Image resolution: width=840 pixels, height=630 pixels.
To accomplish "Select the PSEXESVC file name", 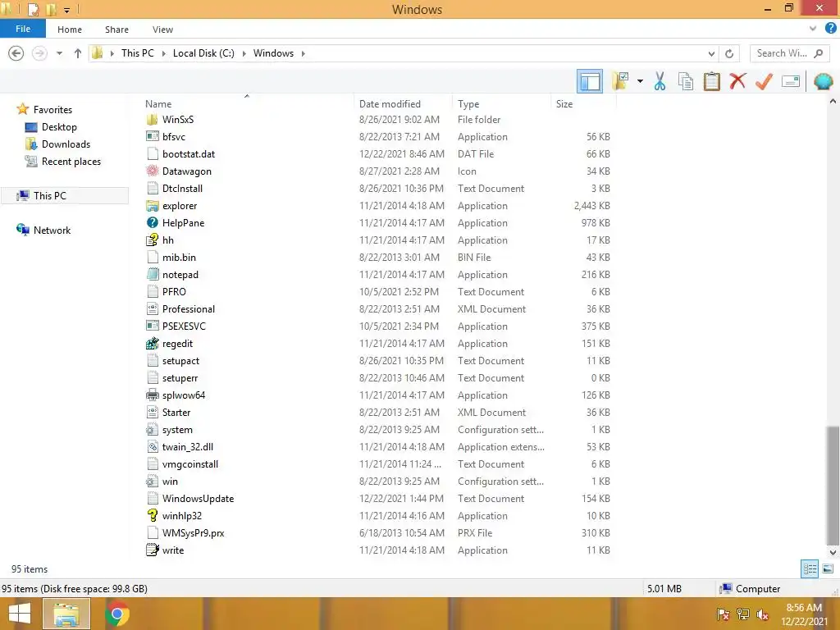I will (184, 326).
